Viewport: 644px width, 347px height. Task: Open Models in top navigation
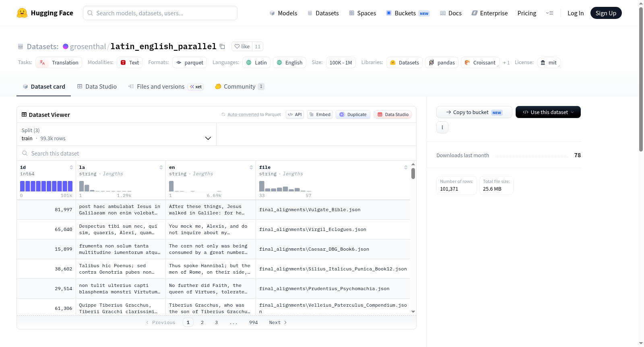(283, 13)
